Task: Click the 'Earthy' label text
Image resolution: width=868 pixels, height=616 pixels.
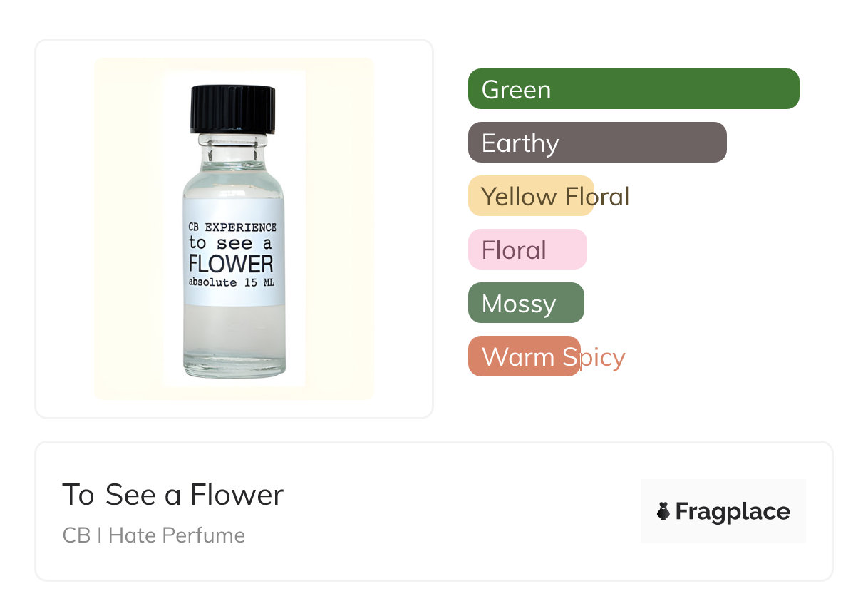Action: 520,143
